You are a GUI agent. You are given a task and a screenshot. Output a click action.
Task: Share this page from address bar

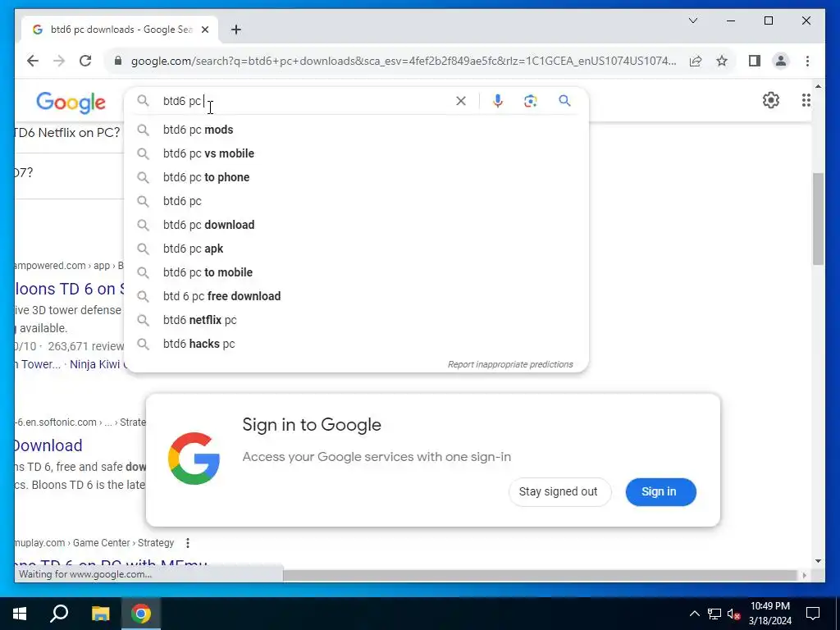696,61
